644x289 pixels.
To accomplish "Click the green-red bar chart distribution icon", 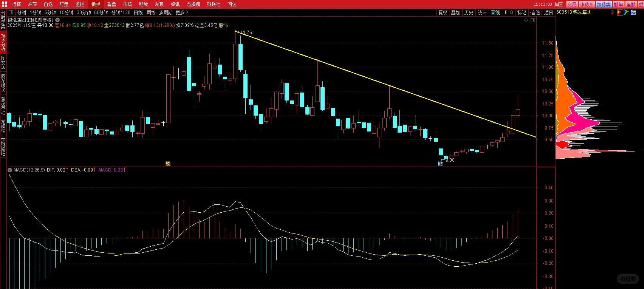I will click(613, 12).
